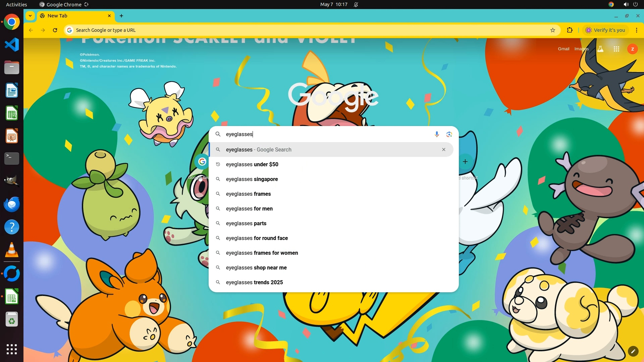Reload the current page
644x362 pixels.
pos(55,30)
